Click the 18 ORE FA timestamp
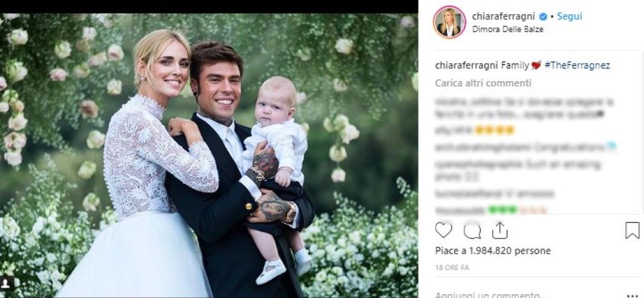The height and width of the screenshot is (298, 644). (452, 268)
